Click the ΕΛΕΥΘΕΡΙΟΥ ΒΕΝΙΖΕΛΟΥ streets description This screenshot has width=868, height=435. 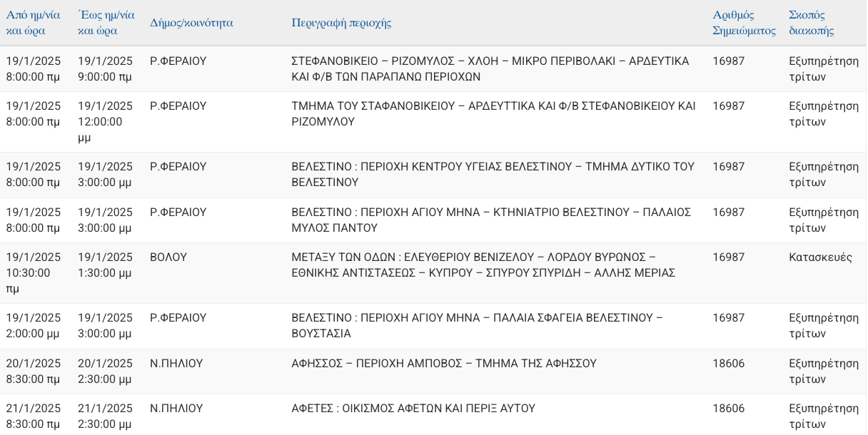click(483, 265)
